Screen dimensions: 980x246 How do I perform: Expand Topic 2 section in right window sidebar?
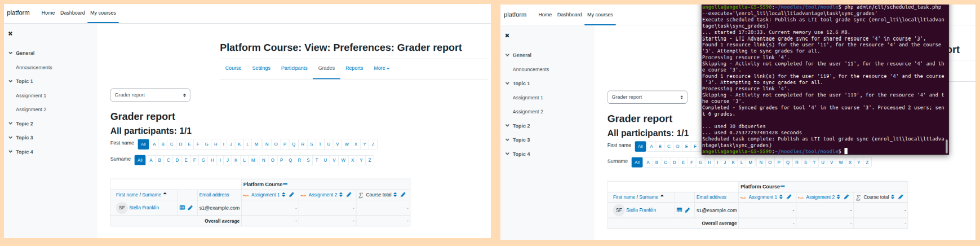pyautogui.click(x=507, y=126)
